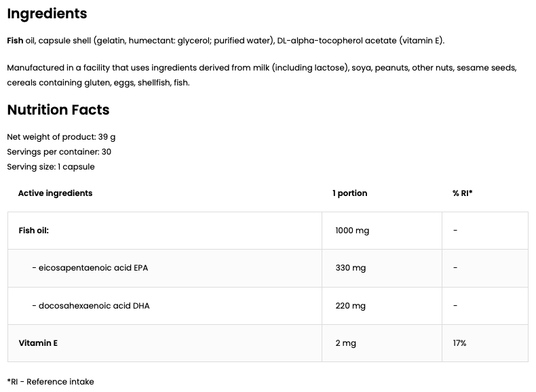Screen dimensions: 536x392
Task: Click the Servings per container text
Action: pyautogui.click(x=59, y=152)
